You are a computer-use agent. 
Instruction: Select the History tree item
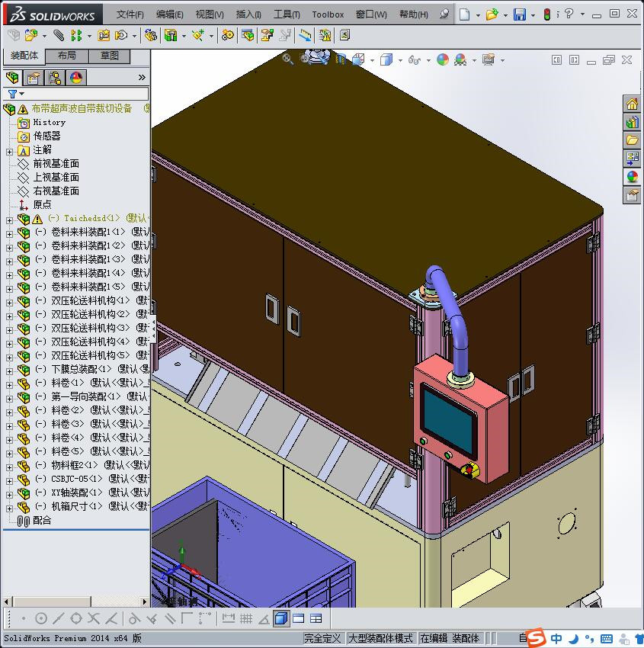tap(49, 122)
